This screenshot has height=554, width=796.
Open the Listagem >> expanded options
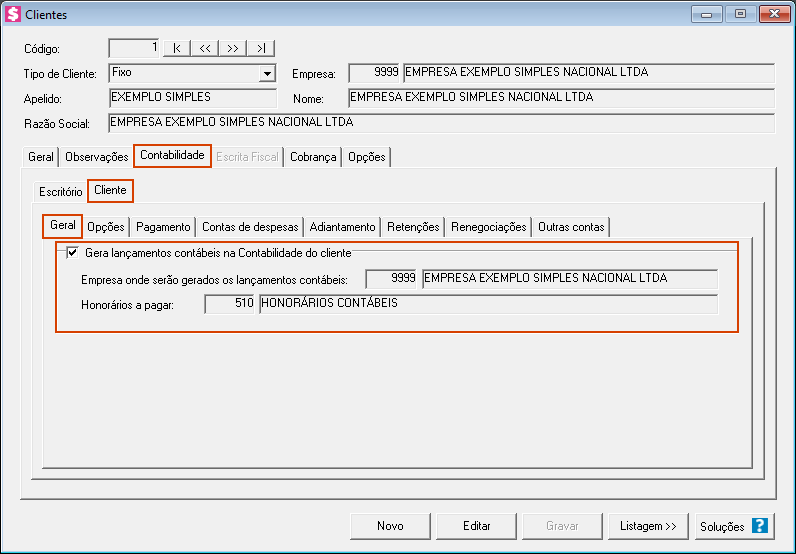click(648, 526)
